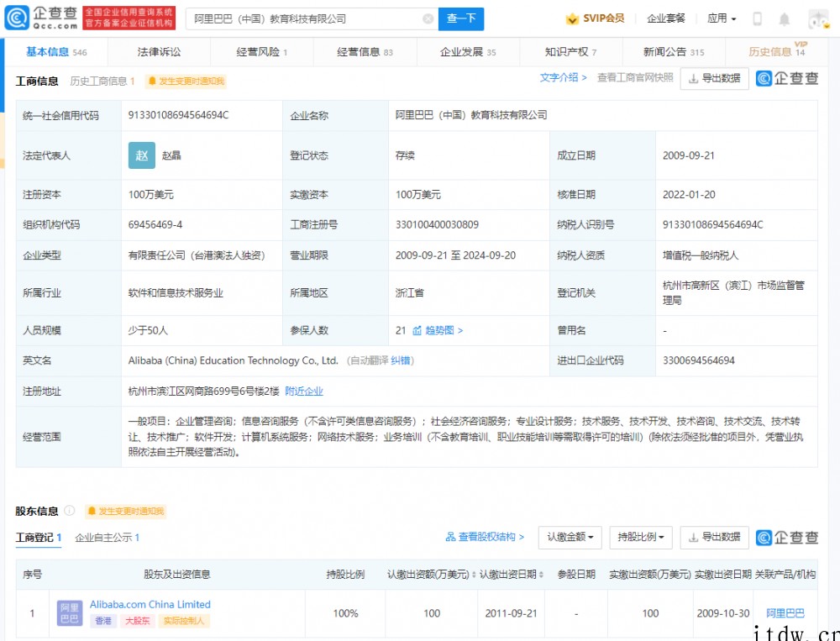Open the 持股比例 filter dropdown

click(x=641, y=537)
